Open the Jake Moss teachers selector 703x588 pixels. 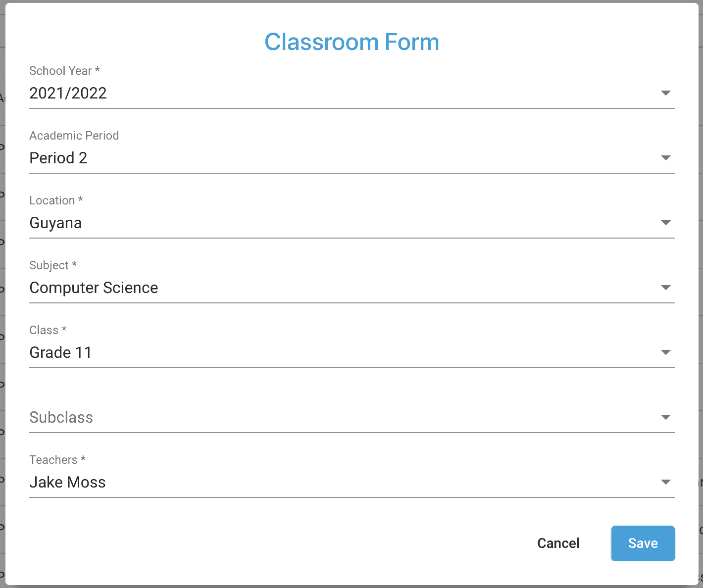[x=352, y=482]
